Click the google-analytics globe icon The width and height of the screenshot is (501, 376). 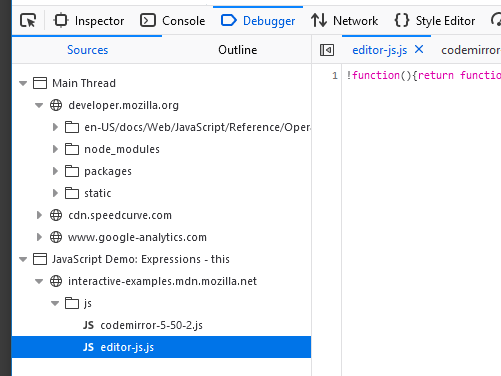(56, 237)
